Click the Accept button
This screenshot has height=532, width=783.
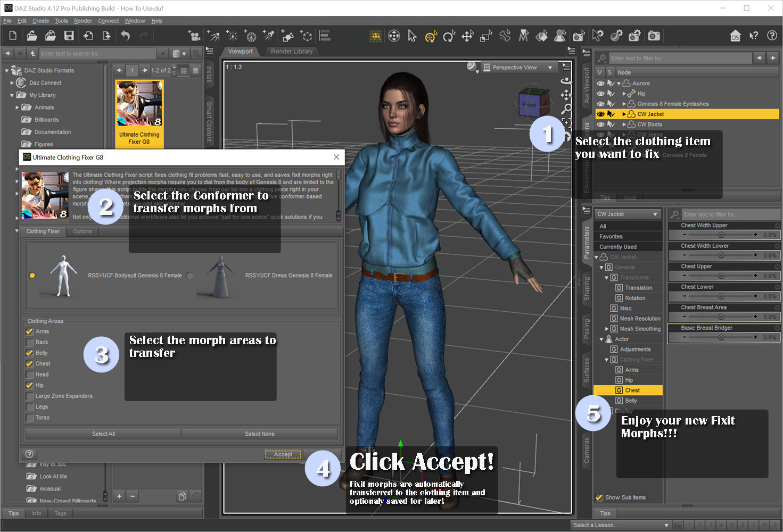(283, 454)
